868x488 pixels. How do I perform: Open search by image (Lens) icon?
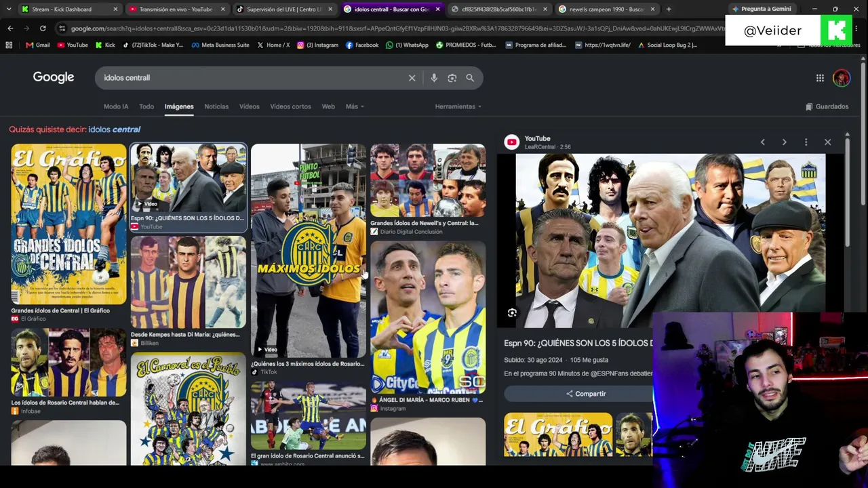pos(452,78)
